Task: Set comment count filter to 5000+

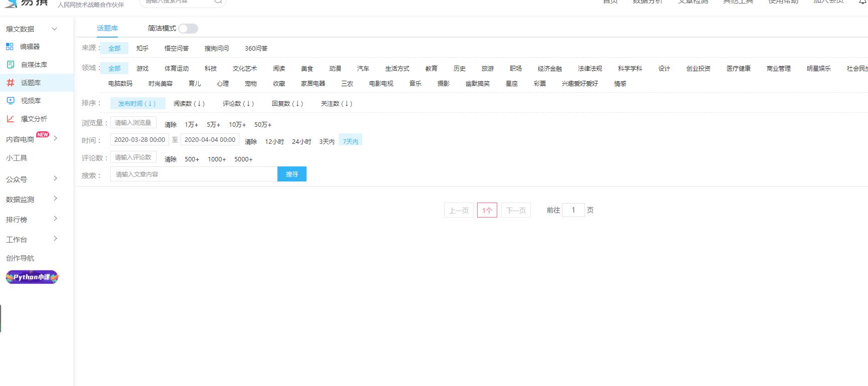Action: point(243,159)
